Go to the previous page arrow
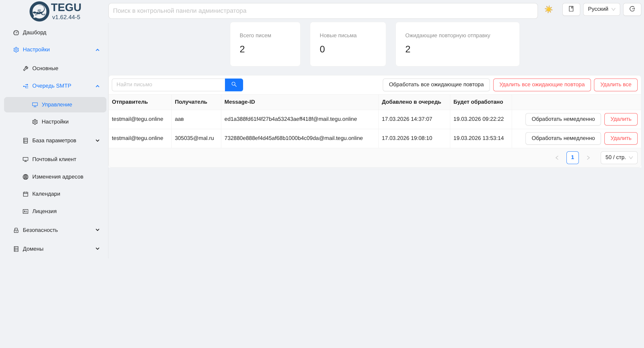 pos(557,158)
